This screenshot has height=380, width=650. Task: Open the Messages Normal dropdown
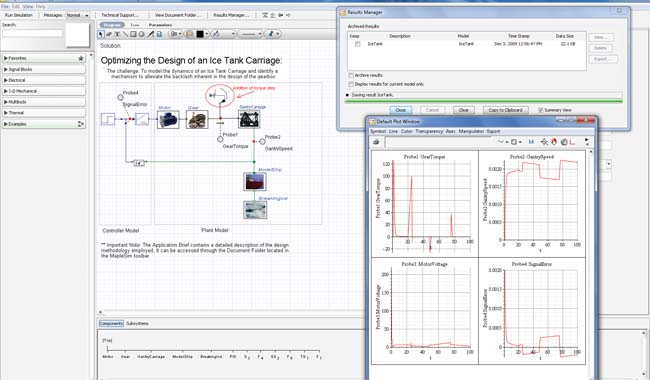(x=78, y=15)
